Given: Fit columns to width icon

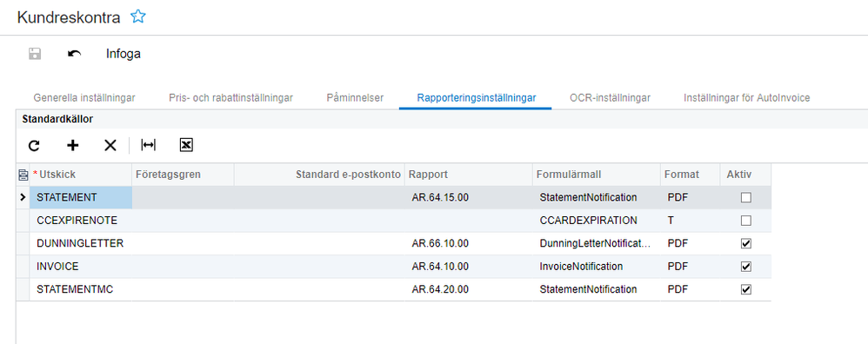Looking at the screenshot, I should 149,145.
